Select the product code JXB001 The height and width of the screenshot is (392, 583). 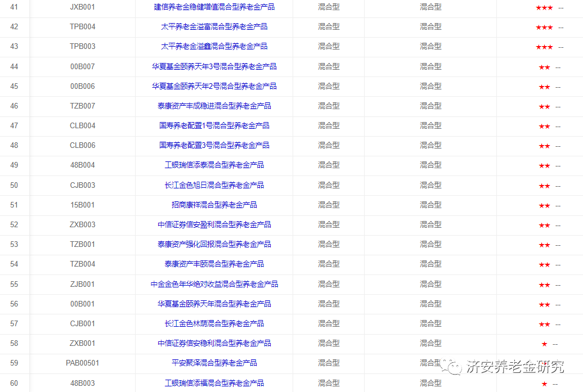[x=83, y=7]
